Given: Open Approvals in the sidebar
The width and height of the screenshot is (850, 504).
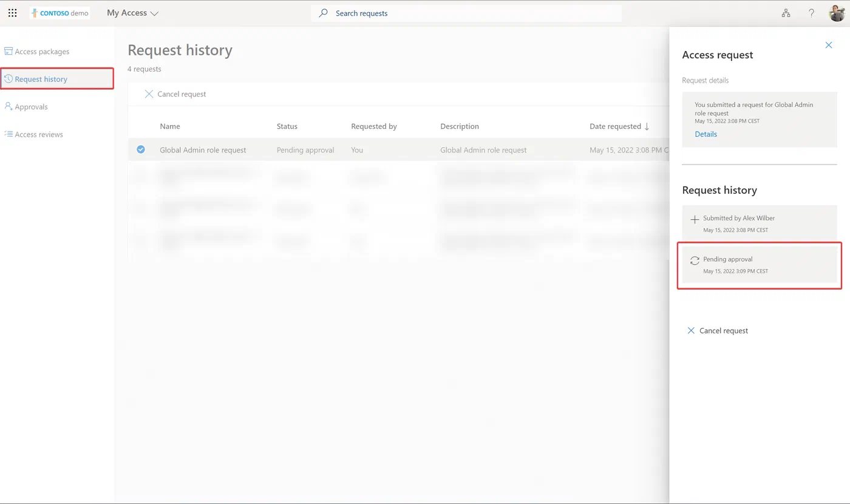Looking at the screenshot, I should point(25,107).
